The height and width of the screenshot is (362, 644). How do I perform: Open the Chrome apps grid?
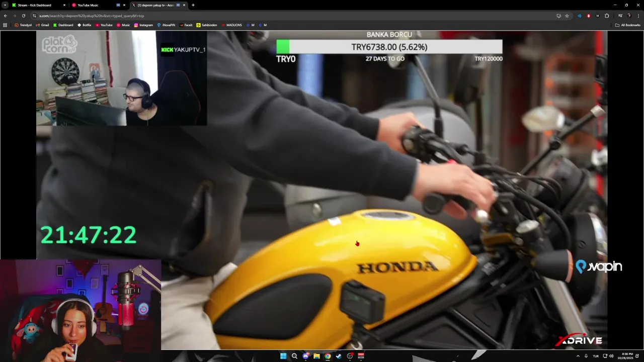(x=5, y=25)
